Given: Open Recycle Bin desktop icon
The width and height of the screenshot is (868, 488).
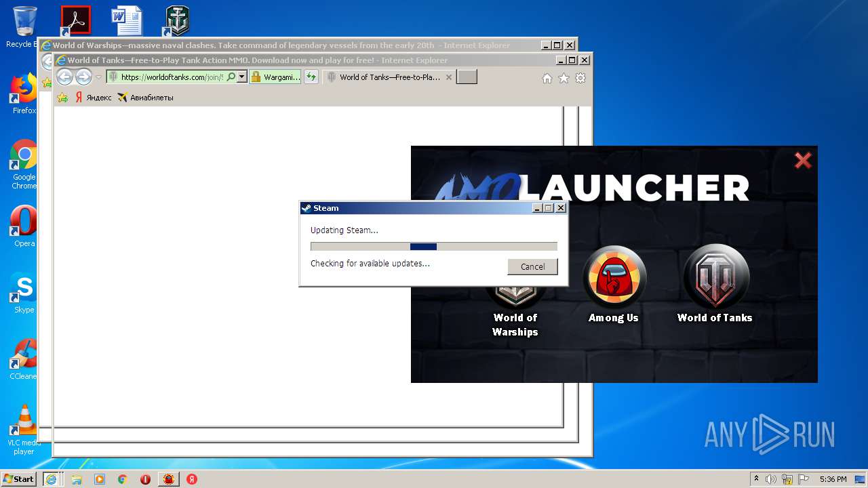Looking at the screenshot, I should pyautogui.click(x=24, y=27).
